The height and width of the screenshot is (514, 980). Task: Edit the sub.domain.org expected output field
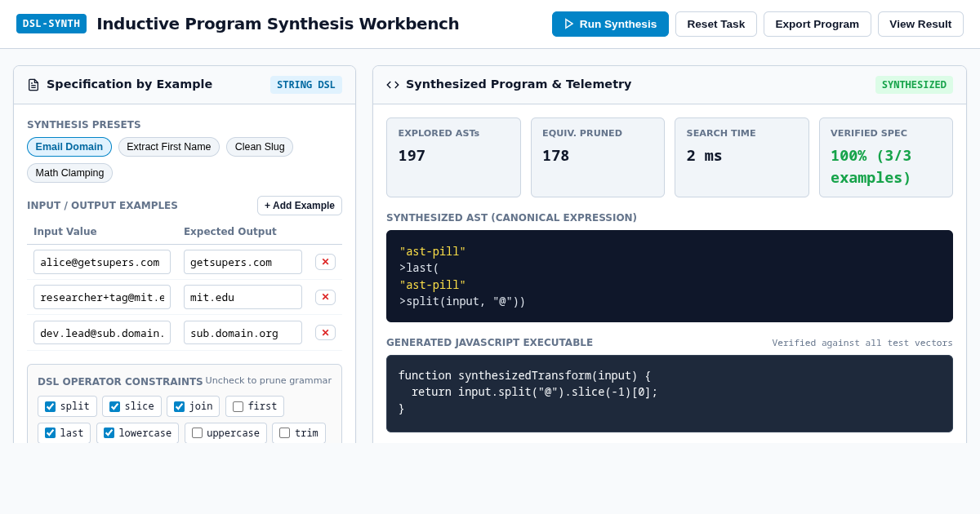[243, 332]
